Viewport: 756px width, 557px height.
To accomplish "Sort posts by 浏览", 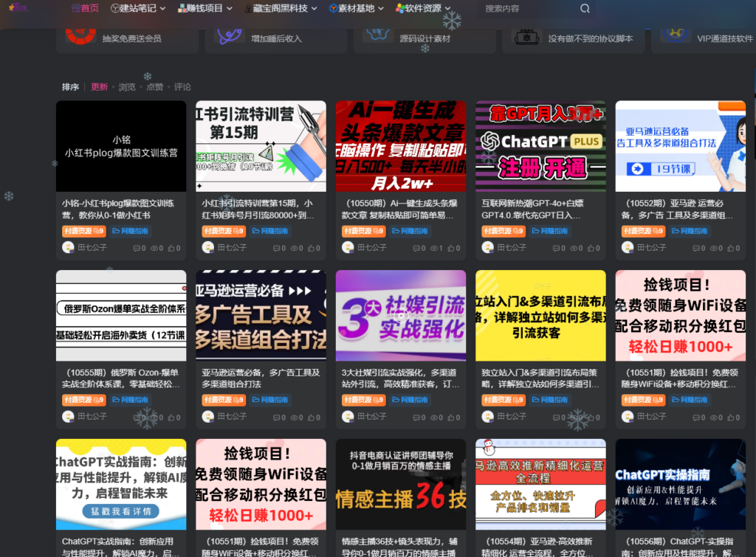I will (x=127, y=87).
